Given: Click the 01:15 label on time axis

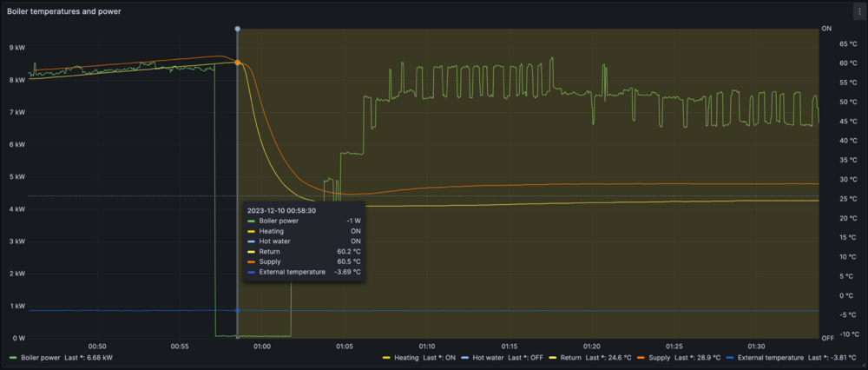Looking at the screenshot, I should click(510, 346).
